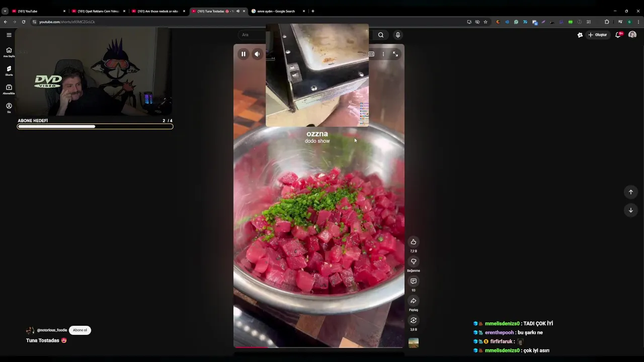Click the purple feather extension icon

pyautogui.click(x=543, y=22)
